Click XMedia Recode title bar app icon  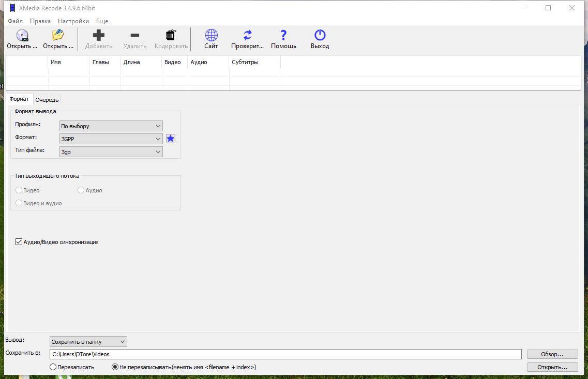pos(12,8)
